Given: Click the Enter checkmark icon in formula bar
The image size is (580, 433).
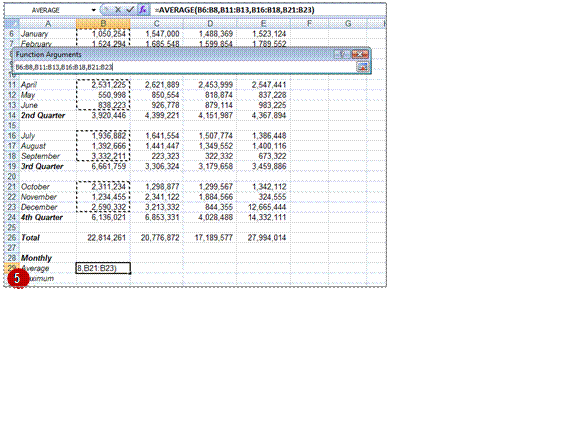Looking at the screenshot, I should click(130, 10).
